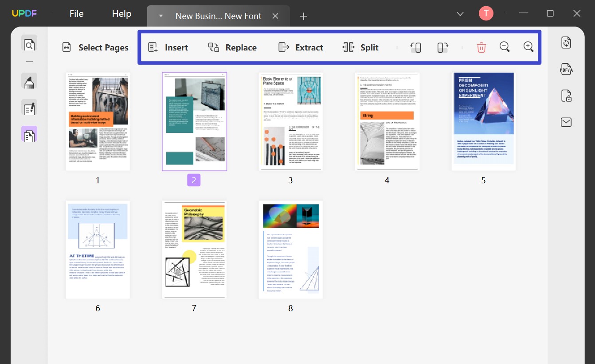595x364 pixels.
Task: Open the protect PDF lock icon
Action: click(x=566, y=96)
